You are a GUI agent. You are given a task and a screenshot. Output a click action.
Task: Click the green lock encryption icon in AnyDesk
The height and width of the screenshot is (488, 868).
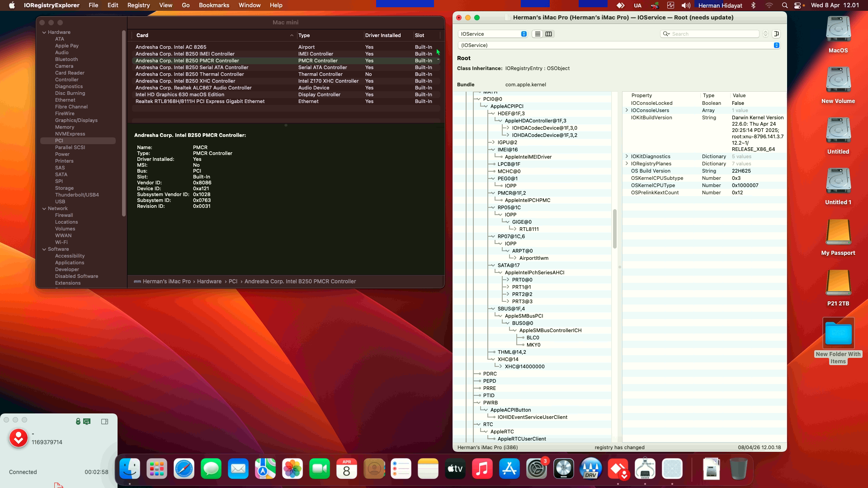click(78, 422)
